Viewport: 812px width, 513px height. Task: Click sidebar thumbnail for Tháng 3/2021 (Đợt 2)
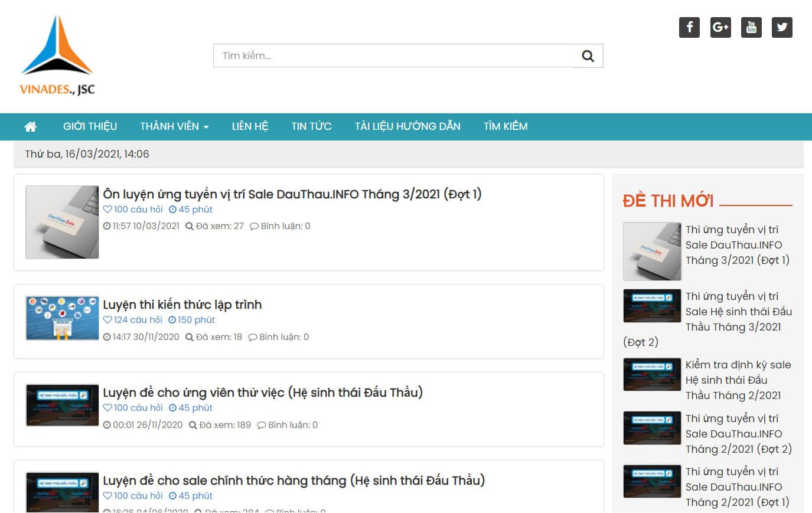pos(653,306)
